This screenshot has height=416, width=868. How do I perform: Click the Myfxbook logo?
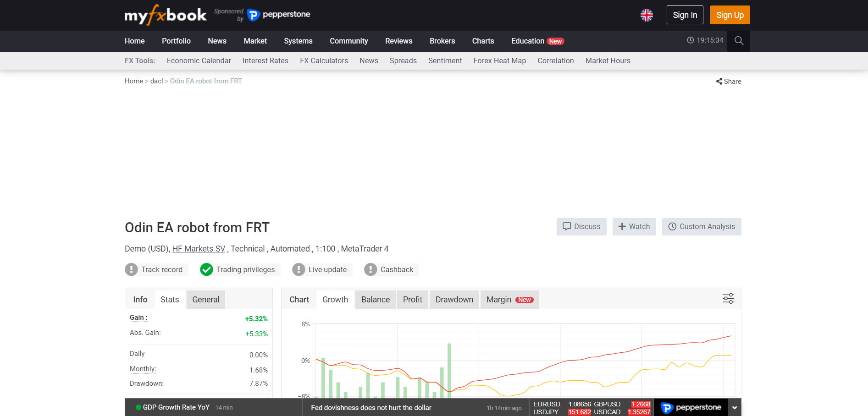tap(166, 15)
